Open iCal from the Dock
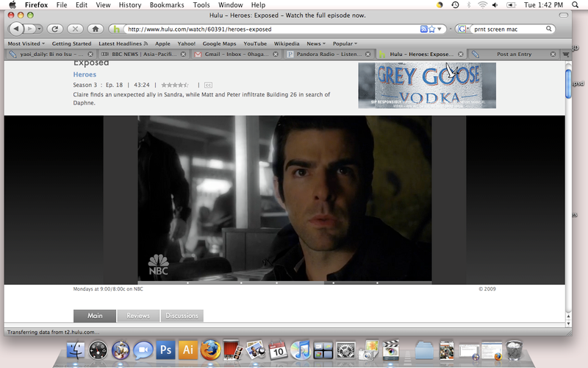Image resolution: width=588 pixels, height=368 pixels. point(278,350)
